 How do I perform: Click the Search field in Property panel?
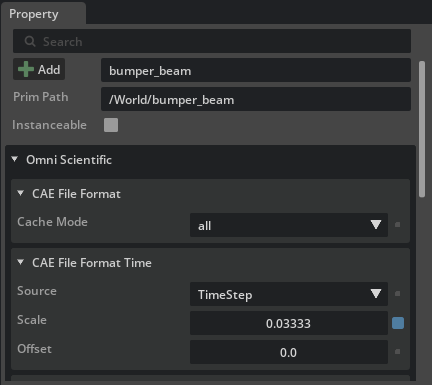coord(212,41)
